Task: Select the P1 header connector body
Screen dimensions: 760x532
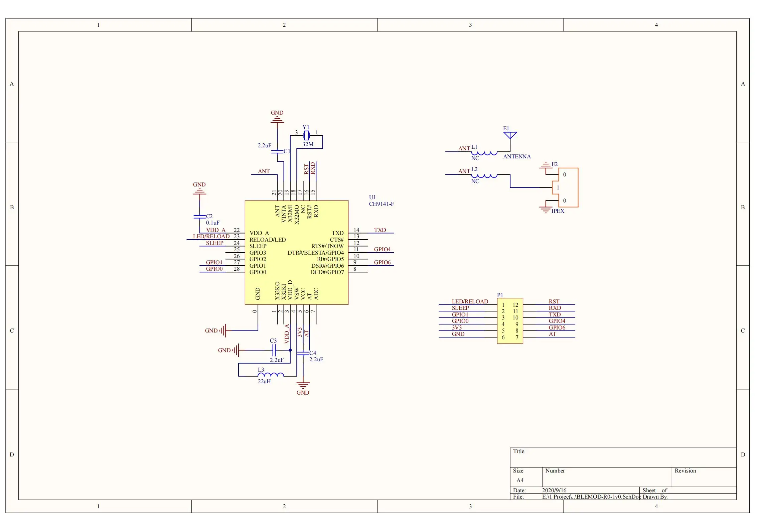Action: (510, 321)
